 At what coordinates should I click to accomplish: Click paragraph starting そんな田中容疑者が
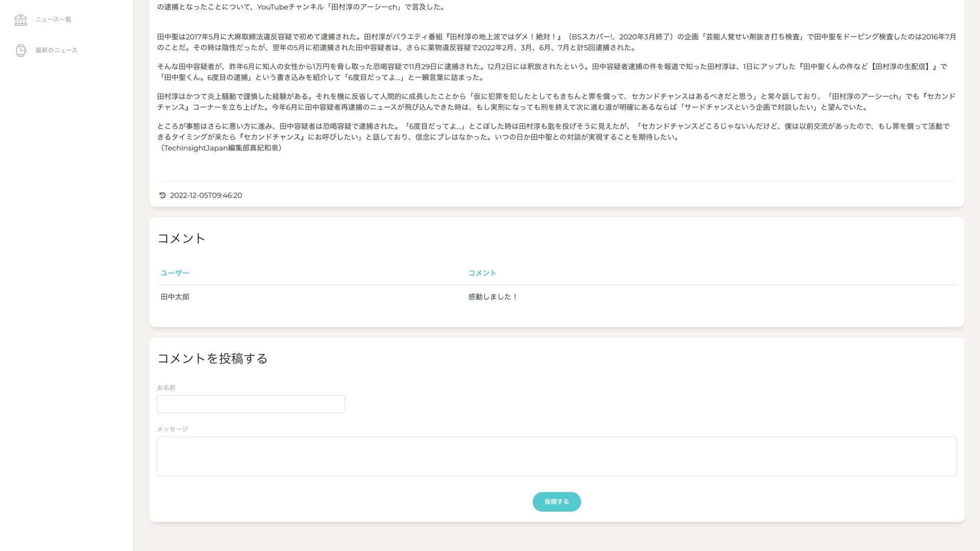552,72
